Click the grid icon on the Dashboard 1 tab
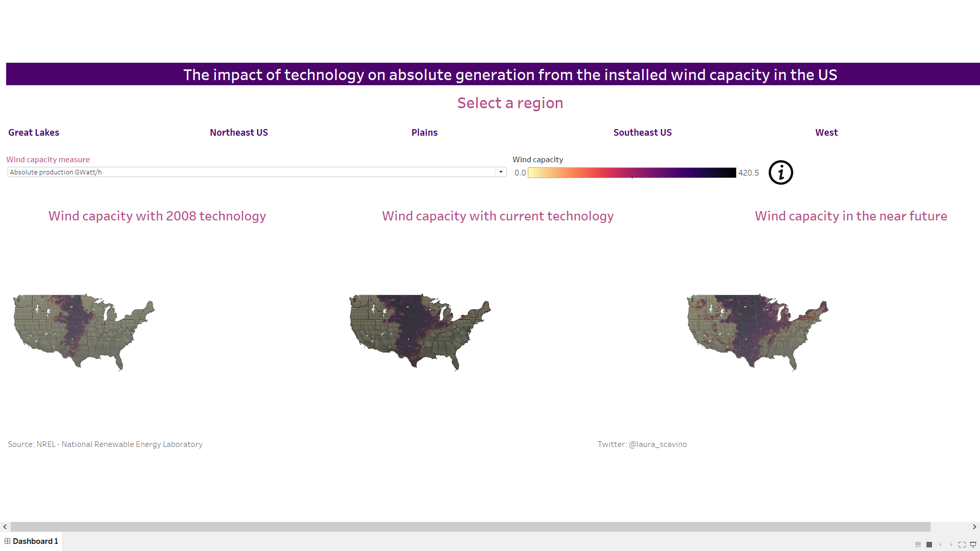The image size is (980, 551). tap(8, 541)
